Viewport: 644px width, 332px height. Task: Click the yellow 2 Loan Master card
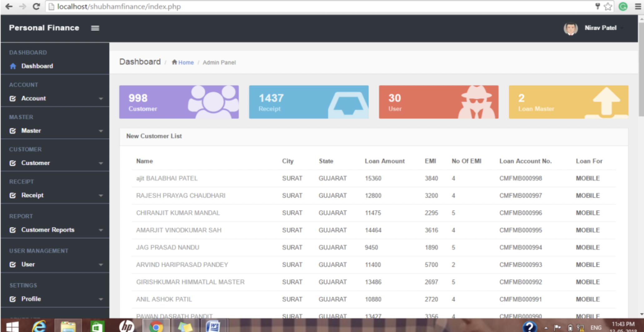pyautogui.click(x=568, y=102)
